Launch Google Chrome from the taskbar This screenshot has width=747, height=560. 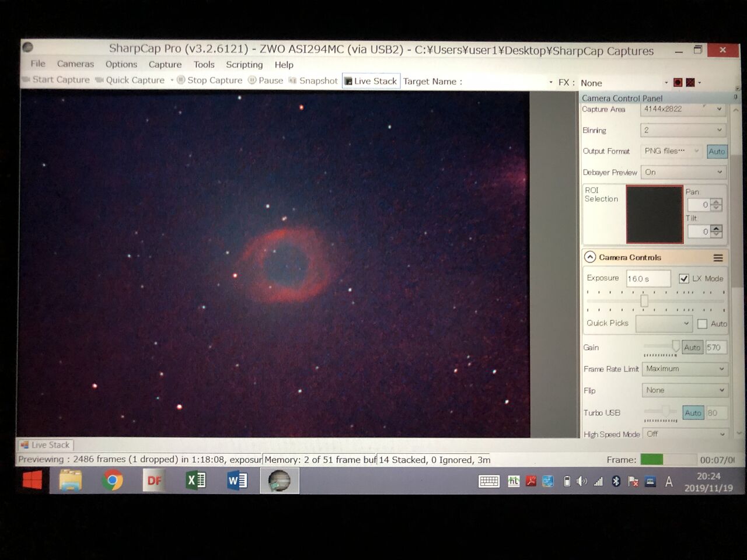pos(112,480)
